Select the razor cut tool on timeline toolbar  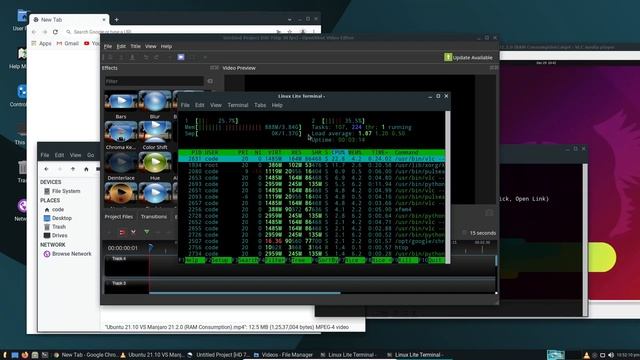pyautogui.click(x=133, y=232)
